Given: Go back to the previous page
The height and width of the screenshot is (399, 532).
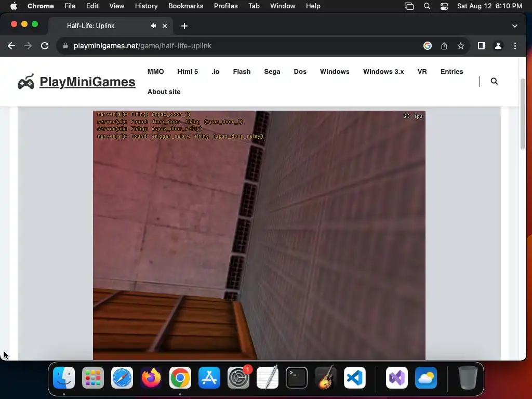Looking at the screenshot, I should [11, 46].
